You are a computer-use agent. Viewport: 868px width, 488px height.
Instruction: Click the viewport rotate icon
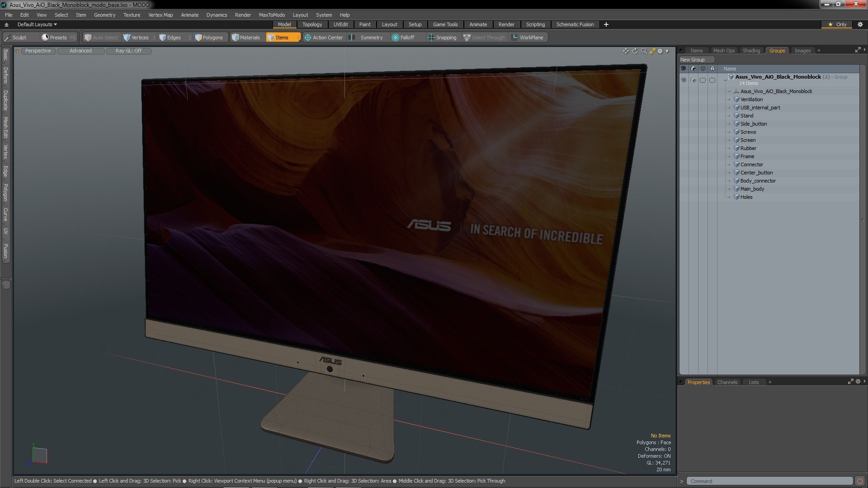(x=635, y=51)
